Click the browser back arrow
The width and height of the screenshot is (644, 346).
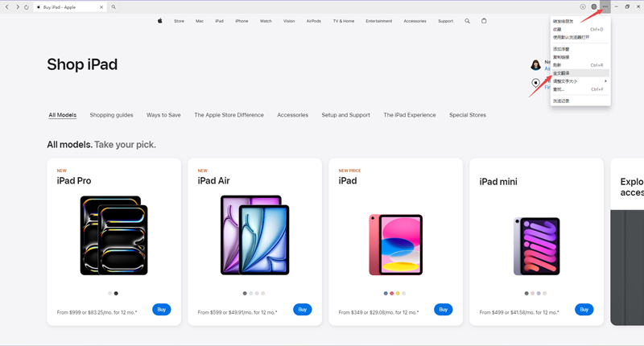[7, 6]
